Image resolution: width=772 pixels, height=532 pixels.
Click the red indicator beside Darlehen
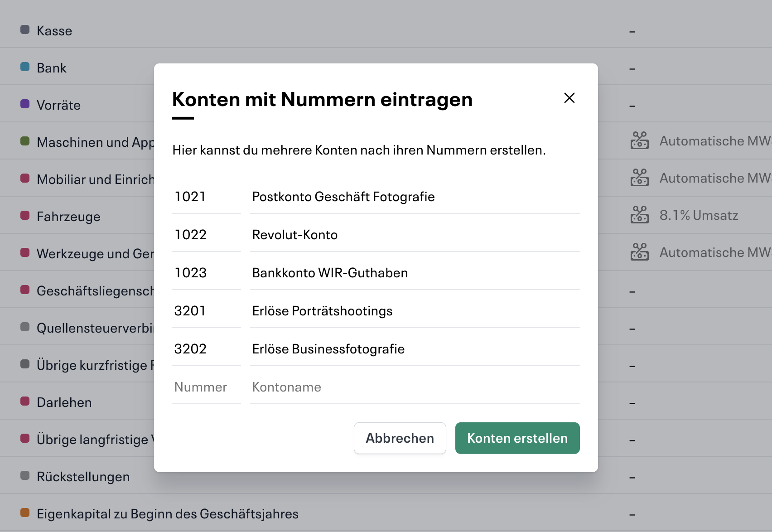[x=24, y=401]
